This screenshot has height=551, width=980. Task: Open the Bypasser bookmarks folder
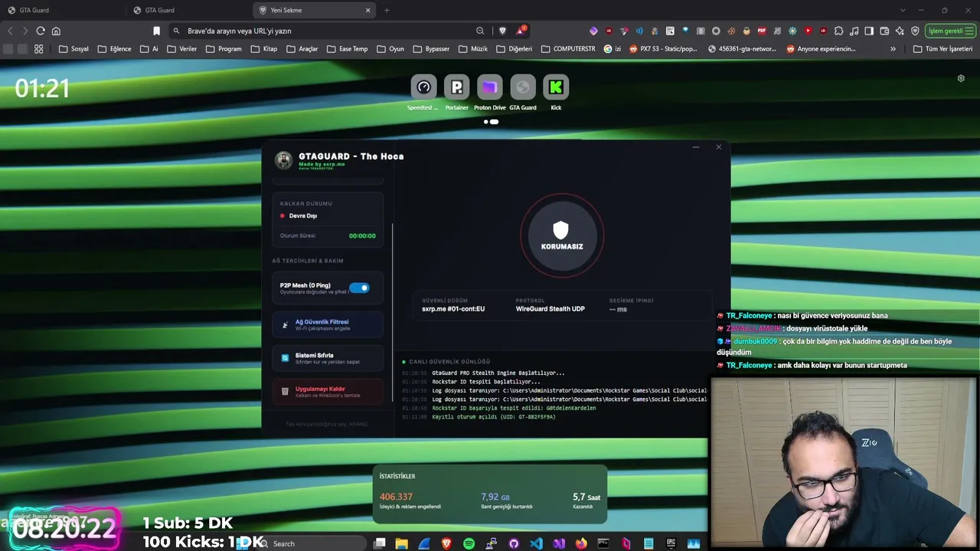point(431,49)
